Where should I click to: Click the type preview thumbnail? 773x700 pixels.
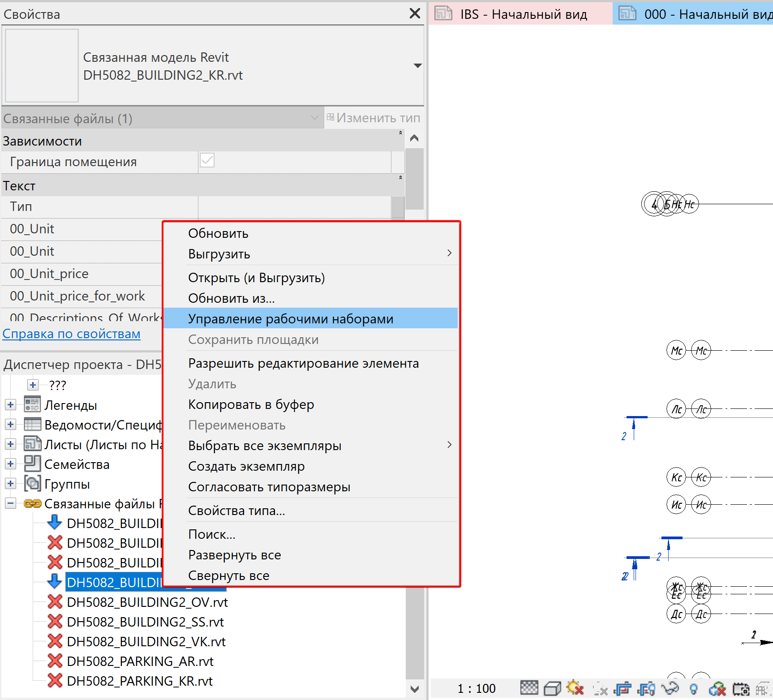(x=42, y=65)
